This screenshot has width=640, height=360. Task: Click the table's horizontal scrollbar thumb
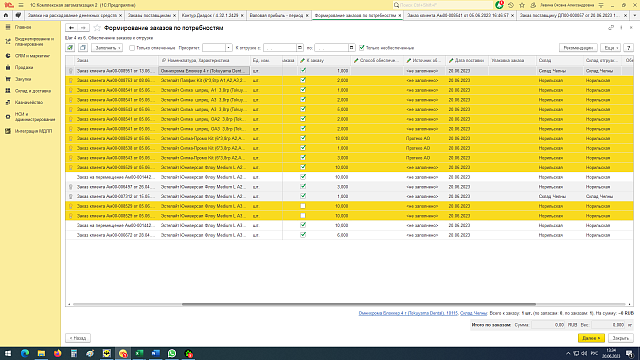[359, 304]
